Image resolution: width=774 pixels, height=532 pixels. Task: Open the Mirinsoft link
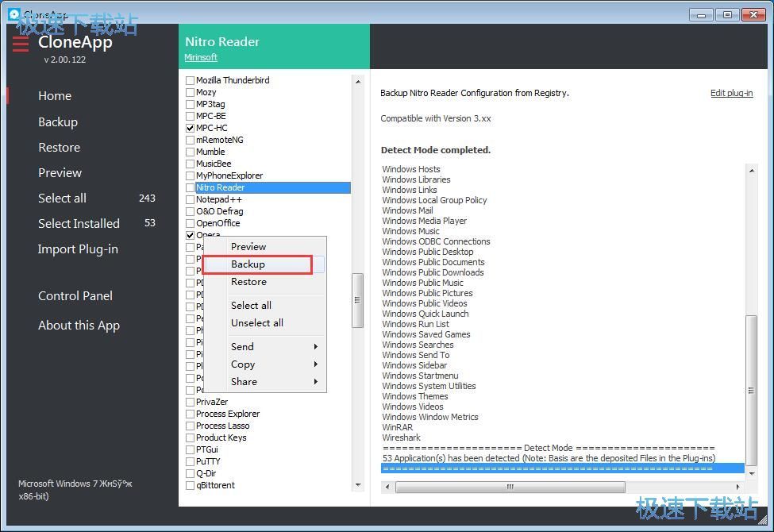201,57
